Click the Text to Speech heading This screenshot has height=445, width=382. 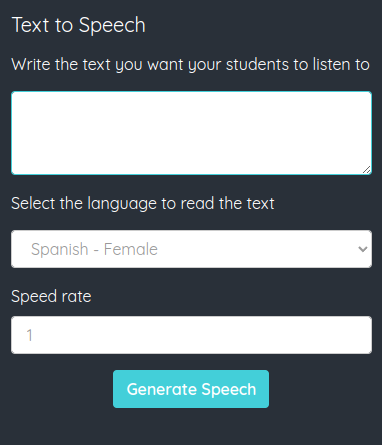pyautogui.click(x=79, y=25)
